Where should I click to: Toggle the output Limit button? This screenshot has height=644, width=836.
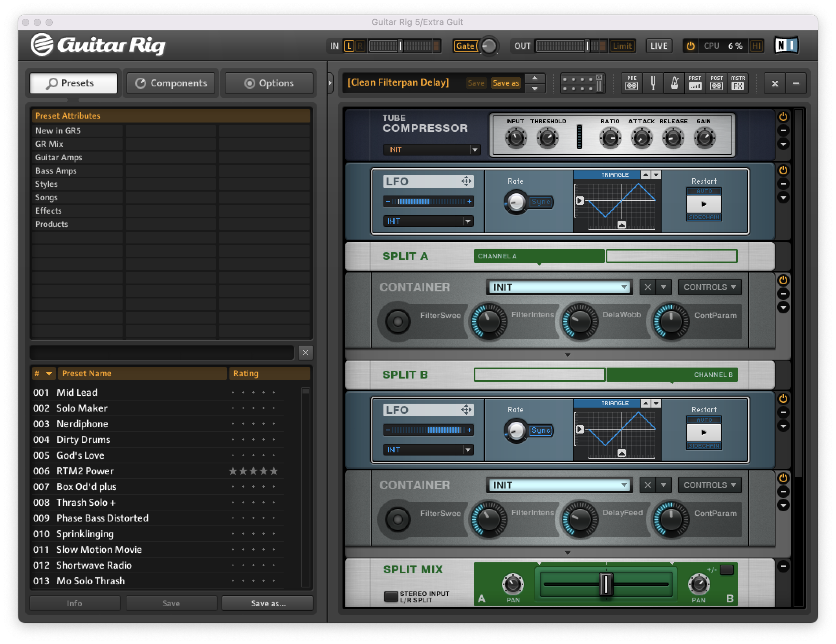click(x=622, y=46)
